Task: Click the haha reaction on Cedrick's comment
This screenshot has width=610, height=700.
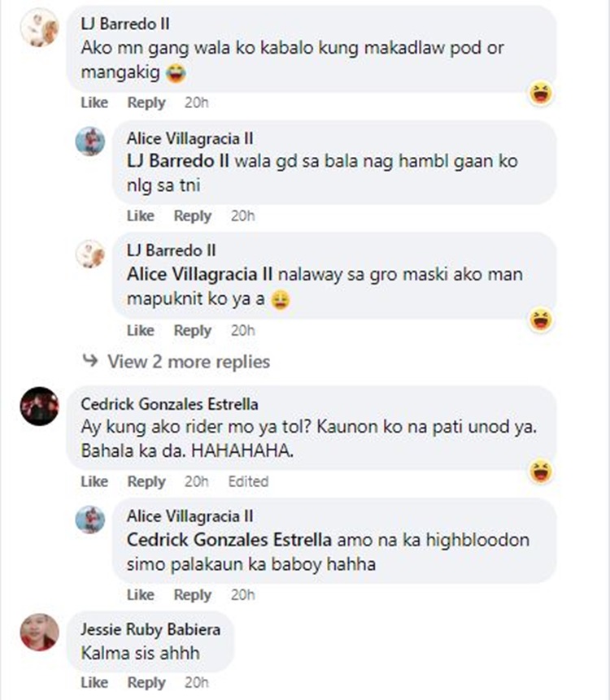Action: 541,472
